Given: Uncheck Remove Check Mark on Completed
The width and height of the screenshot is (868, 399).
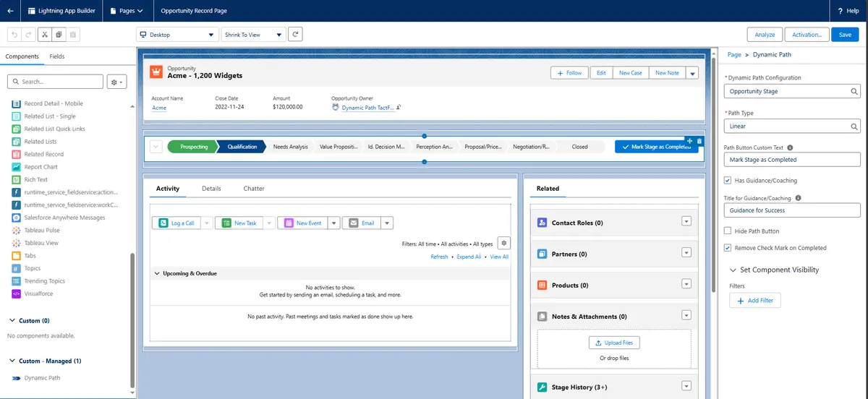Looking at the screenshot, I should pyautogui.click(x=728, y=248).
